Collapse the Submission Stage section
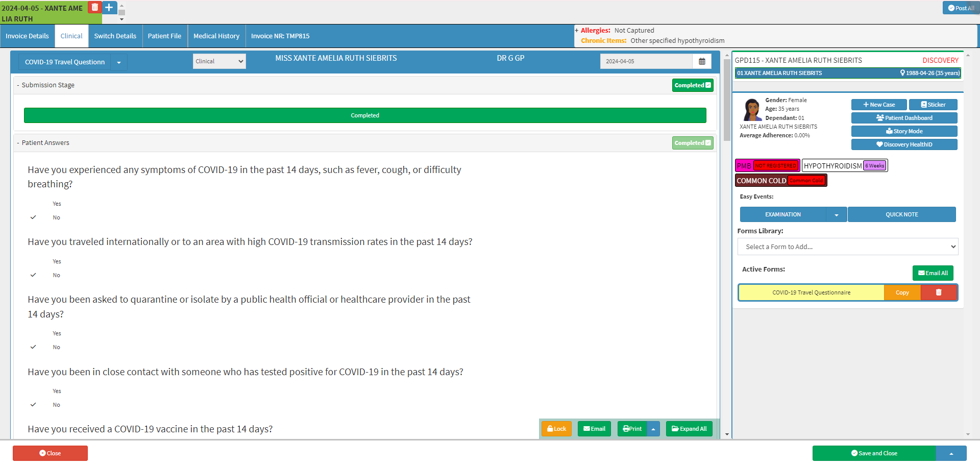 point(18,85)
